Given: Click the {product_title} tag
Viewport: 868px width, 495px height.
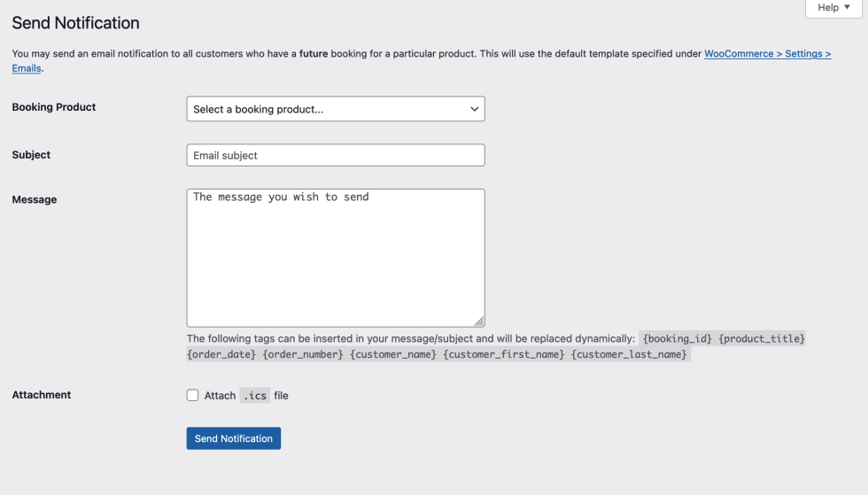Looking at the screenshot, I should [762, 339].
